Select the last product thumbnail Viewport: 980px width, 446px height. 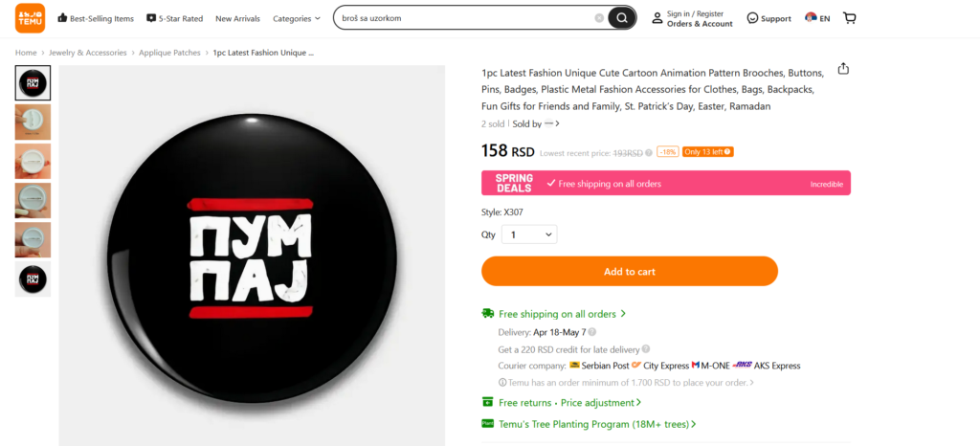point(33,279)
